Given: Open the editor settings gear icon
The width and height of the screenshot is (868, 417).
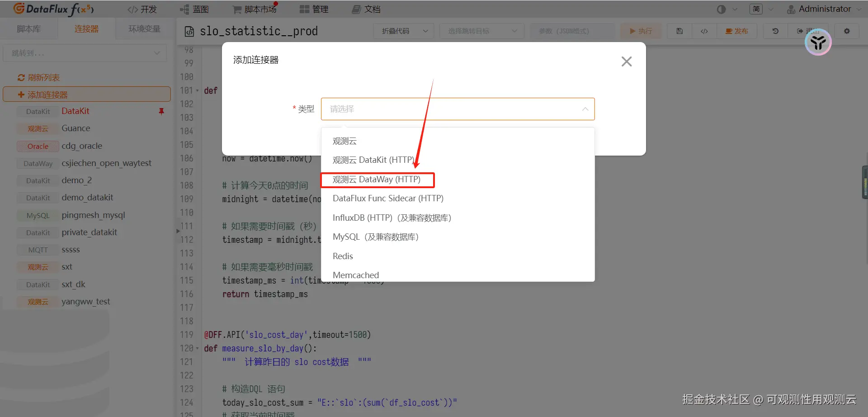Looking at the screenshot, I should coord(847,31).
